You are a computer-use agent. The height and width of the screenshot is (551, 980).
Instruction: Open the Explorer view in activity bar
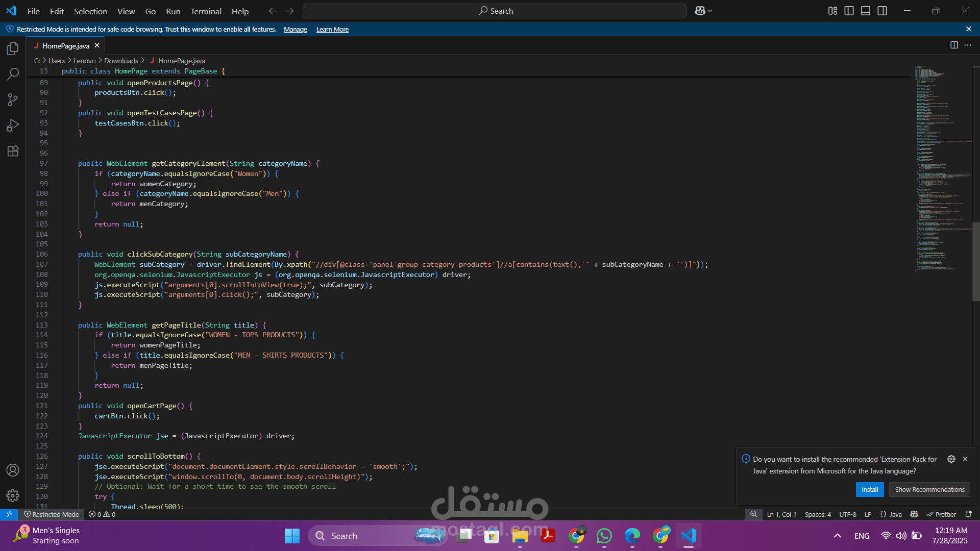pyautogui.click(x=13, y=49)
